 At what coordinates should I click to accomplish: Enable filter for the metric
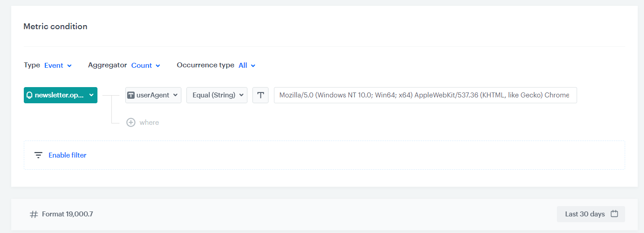click(67, 155)
